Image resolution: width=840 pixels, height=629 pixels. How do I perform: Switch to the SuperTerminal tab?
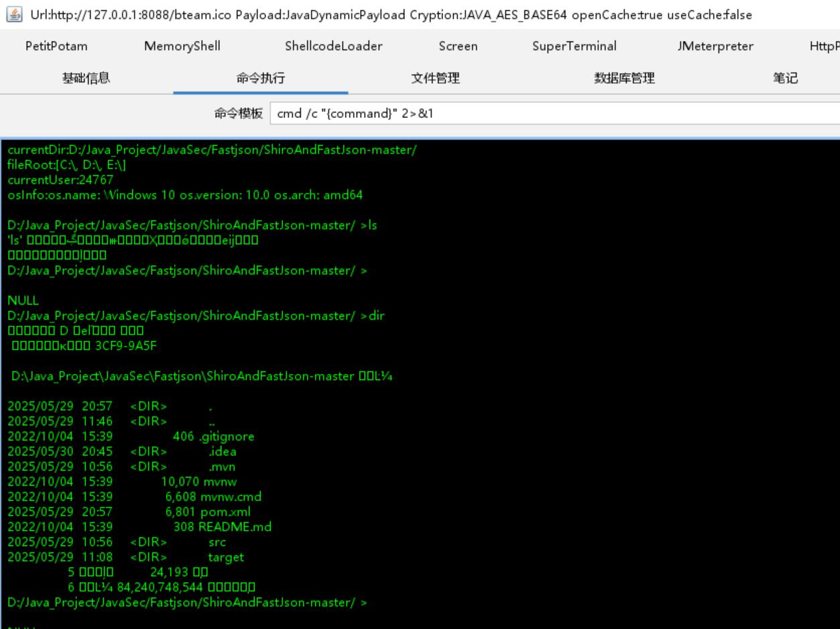coord(574,46)
